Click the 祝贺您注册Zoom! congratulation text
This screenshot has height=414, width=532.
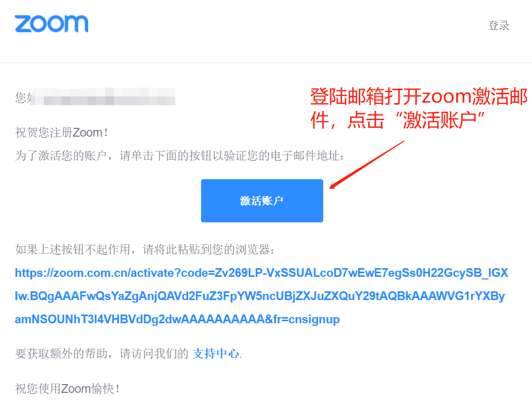(x=62, y=133)
